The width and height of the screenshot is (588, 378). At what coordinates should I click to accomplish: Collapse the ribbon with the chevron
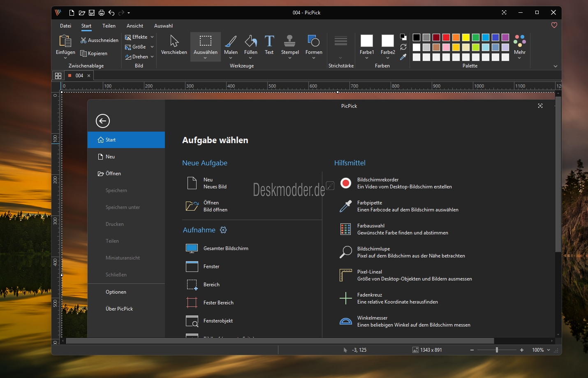[556, 66]
